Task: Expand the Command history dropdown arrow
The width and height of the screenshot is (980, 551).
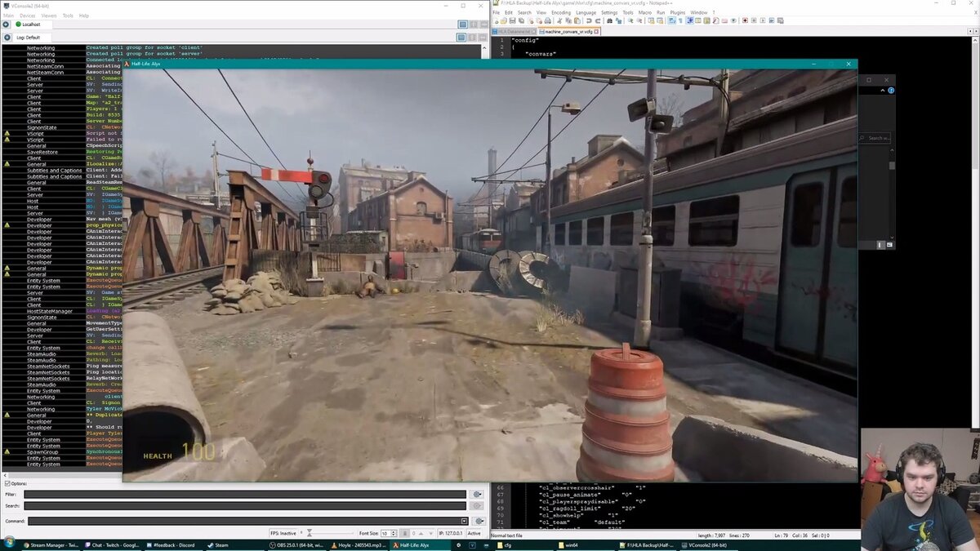Action: coord(464,521)
